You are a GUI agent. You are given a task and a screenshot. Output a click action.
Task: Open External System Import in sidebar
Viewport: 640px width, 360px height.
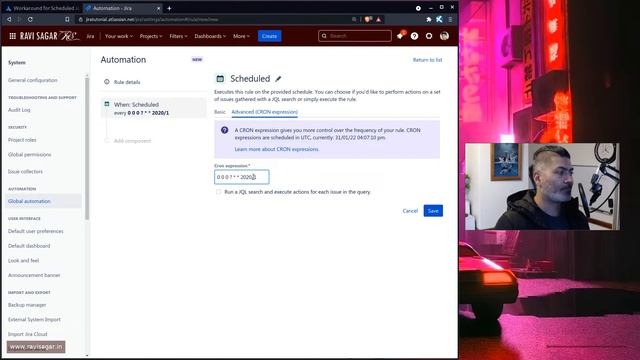(34, 320)
